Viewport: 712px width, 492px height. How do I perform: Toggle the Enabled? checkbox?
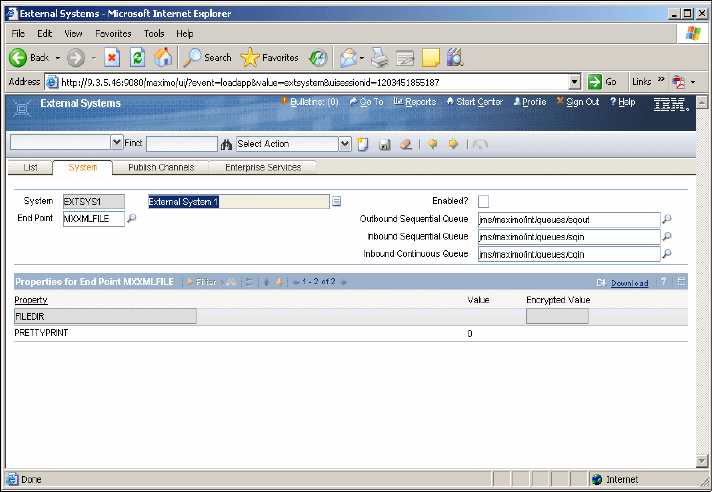[x=484, y=201]
